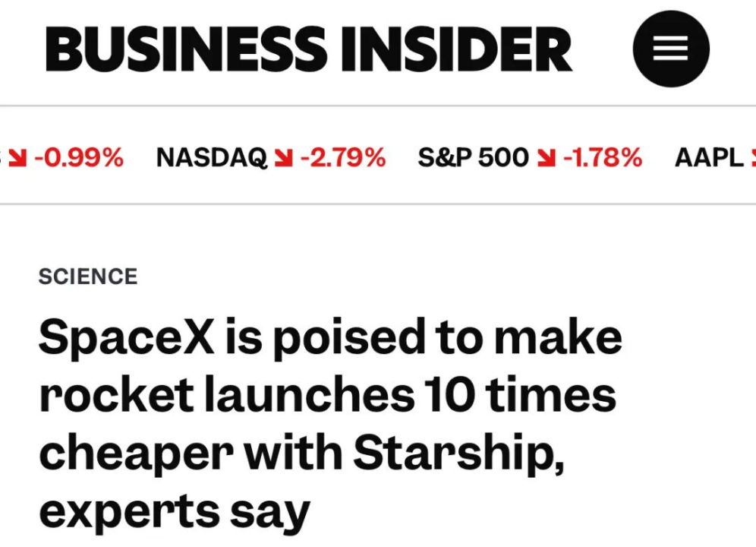Select the S&P 500 ticker label
This screenshot has width=756, height=547.
click(x=473, y=158)
